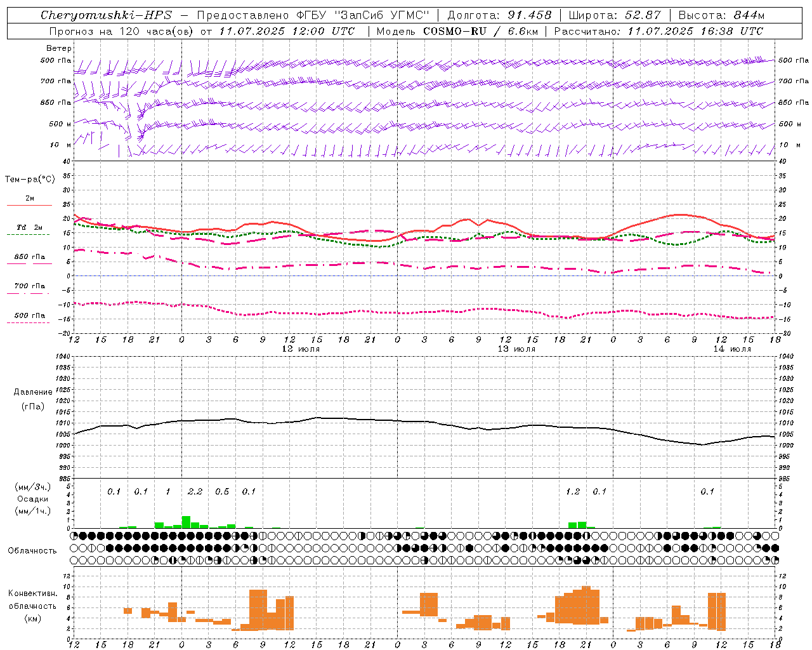Select the 500 м wind level label on left
This screenshot has height=650, width=812.
coord(60,124)
